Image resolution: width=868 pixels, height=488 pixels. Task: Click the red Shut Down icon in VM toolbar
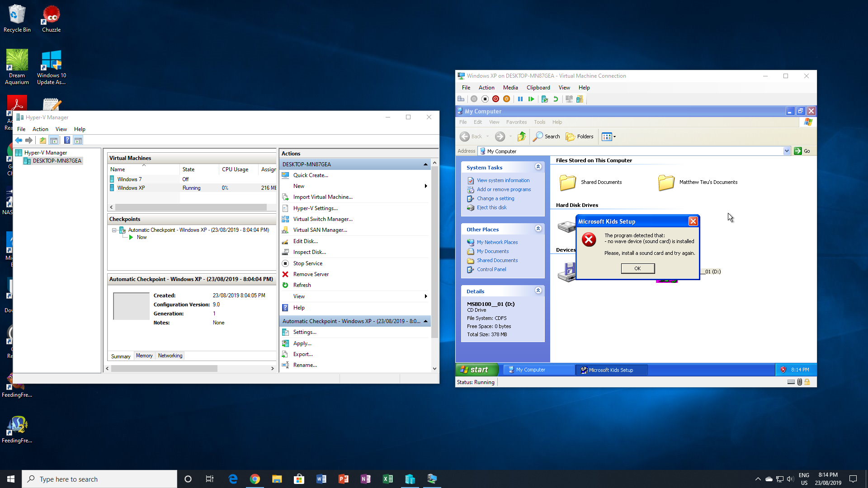point(496,99)
